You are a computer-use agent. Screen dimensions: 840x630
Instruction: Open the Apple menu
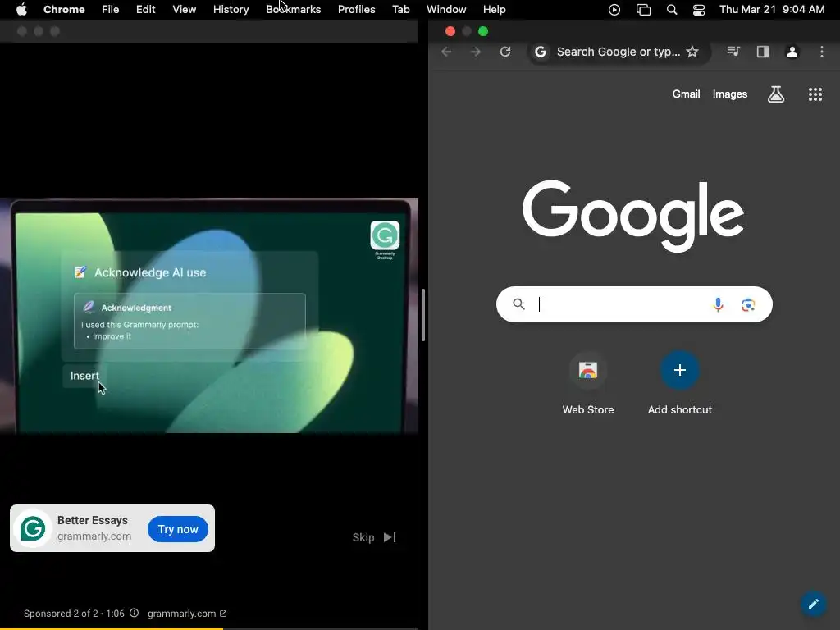21,9
